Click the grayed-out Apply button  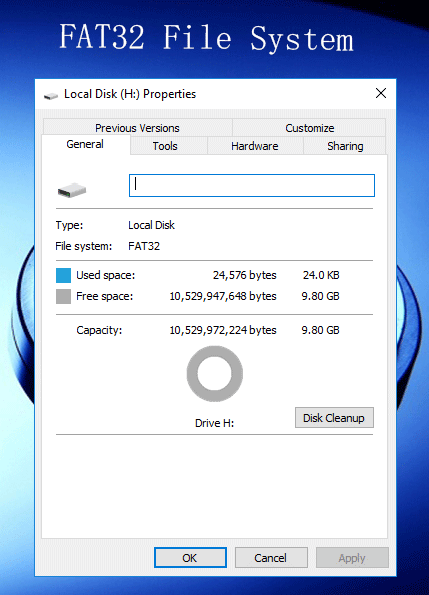click(352, 558)
